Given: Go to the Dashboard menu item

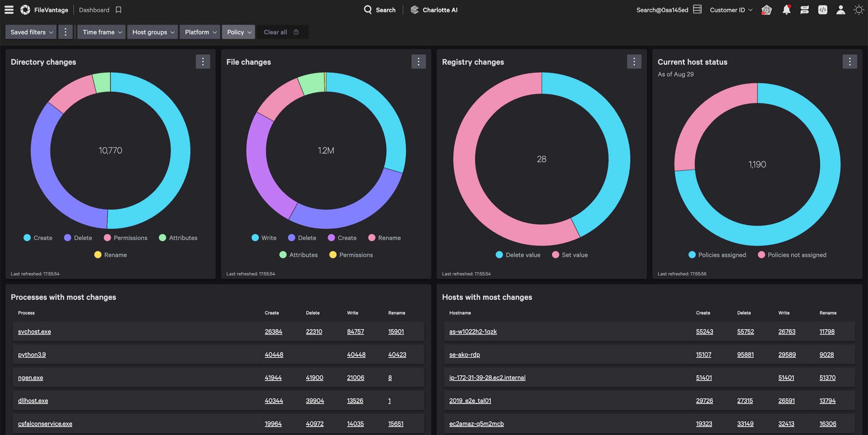Looking at the screenshot, I should [x=94, y=10].
